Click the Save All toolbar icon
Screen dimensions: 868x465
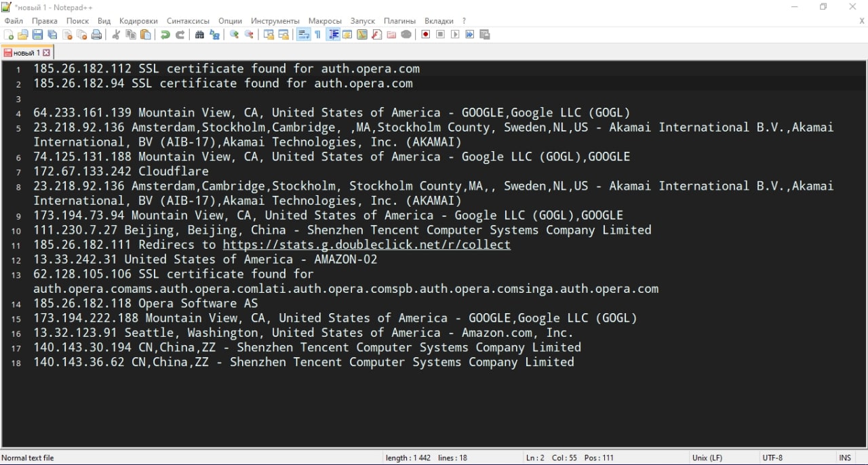tap(52, 35)
